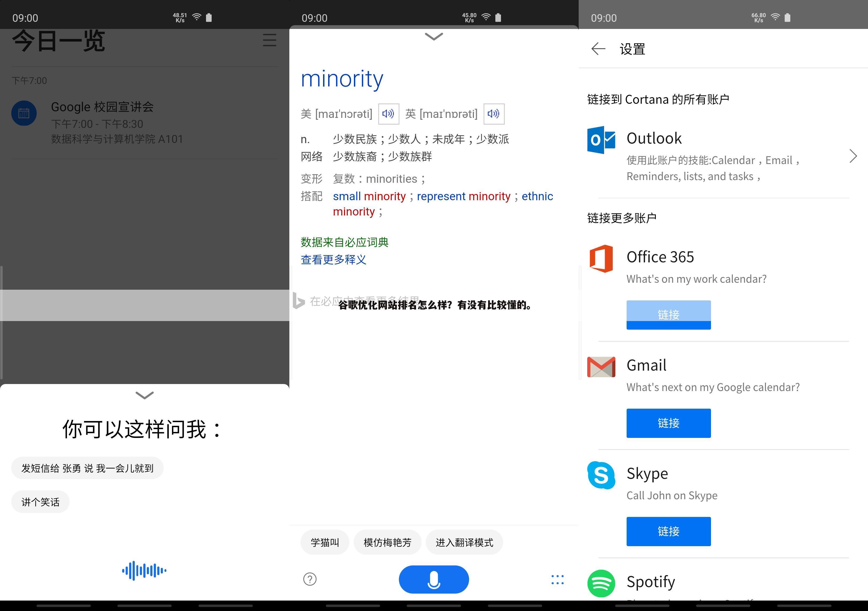Open the 查看更多释义 link

pos(334,259)
